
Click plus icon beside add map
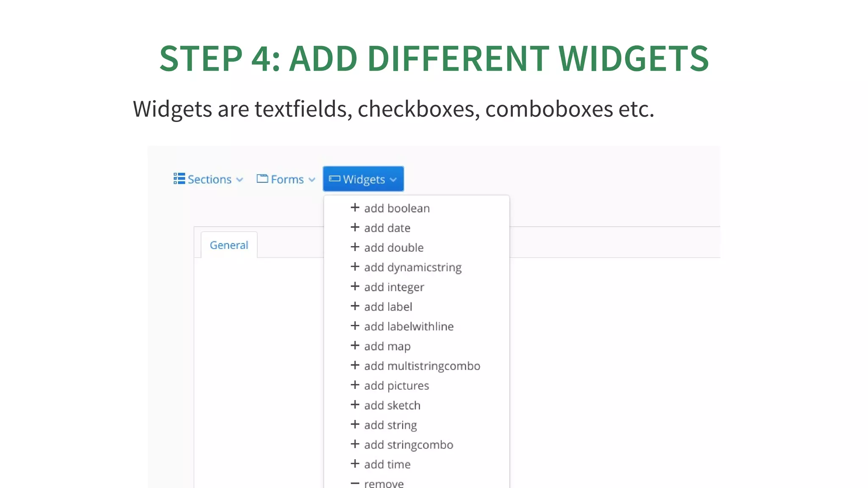point(355,346)
